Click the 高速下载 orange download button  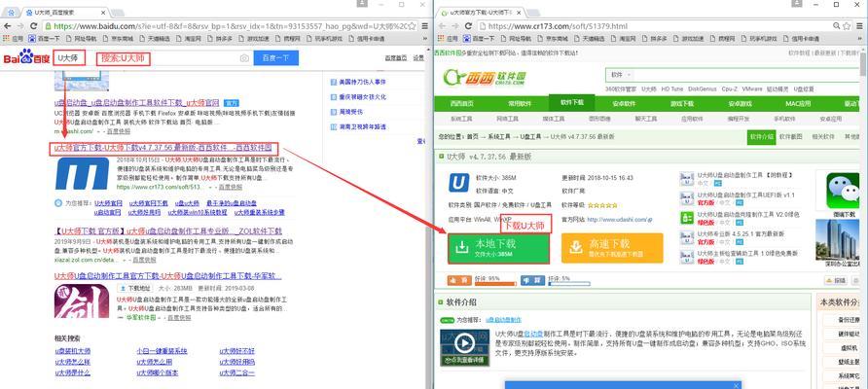click(x=612, y=248)
